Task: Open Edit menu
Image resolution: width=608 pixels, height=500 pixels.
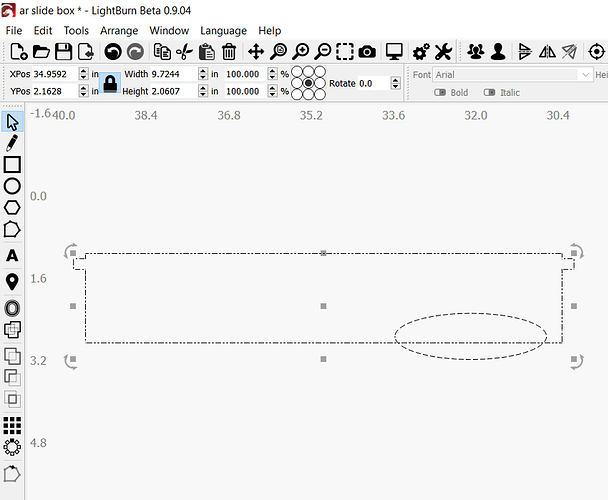Action: 43,30
